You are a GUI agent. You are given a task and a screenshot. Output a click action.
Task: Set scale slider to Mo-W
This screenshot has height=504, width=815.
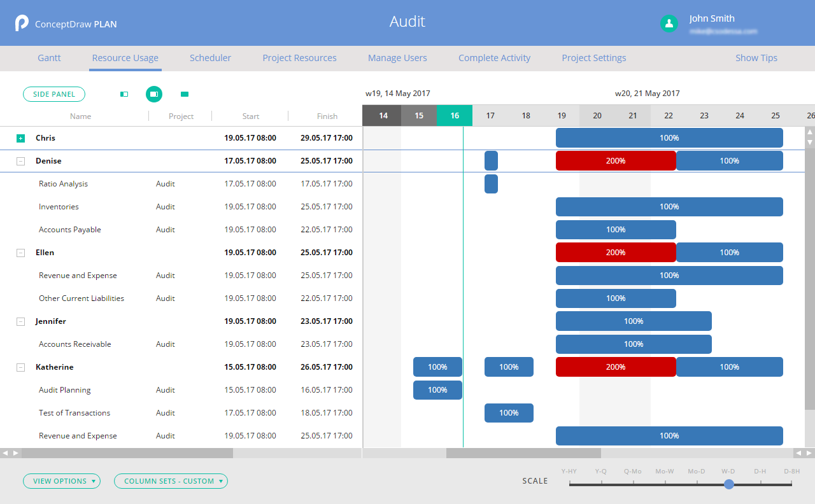pos(665,484)
